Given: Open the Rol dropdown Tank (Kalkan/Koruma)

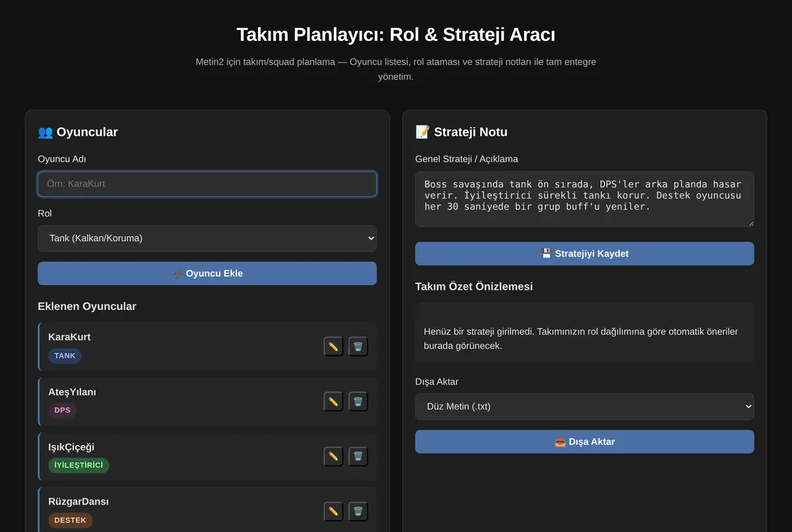Looking at the screenshot, I should [207, 238].
